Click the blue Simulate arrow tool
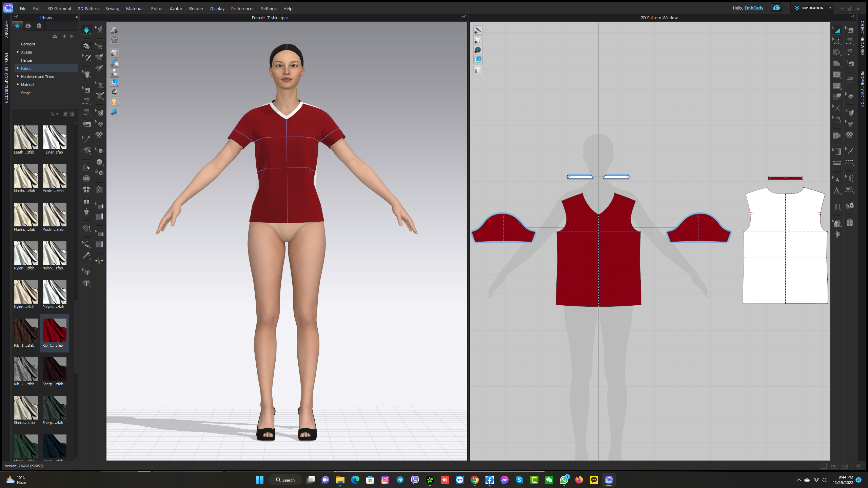The image size is (868, 488). click(x=86, y=30)
